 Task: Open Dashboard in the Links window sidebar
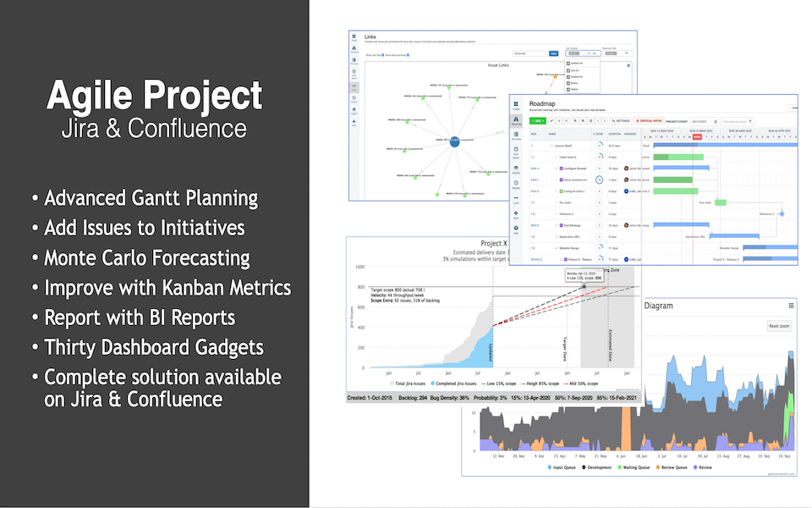(x=354, y=74)
